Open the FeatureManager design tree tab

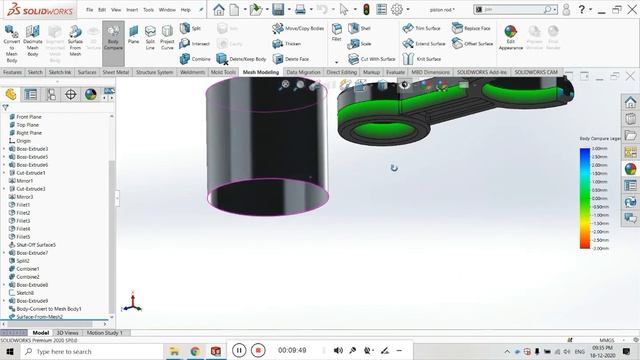tap(11, 95)
